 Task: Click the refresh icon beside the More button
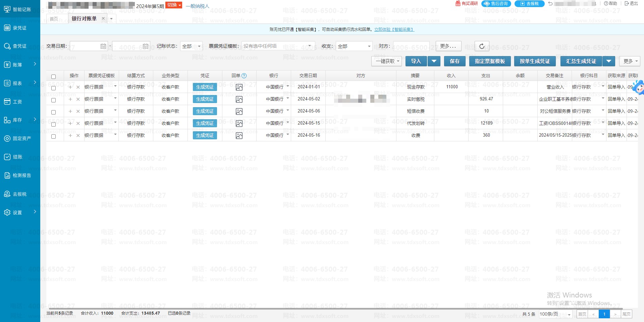pos(482,46)
